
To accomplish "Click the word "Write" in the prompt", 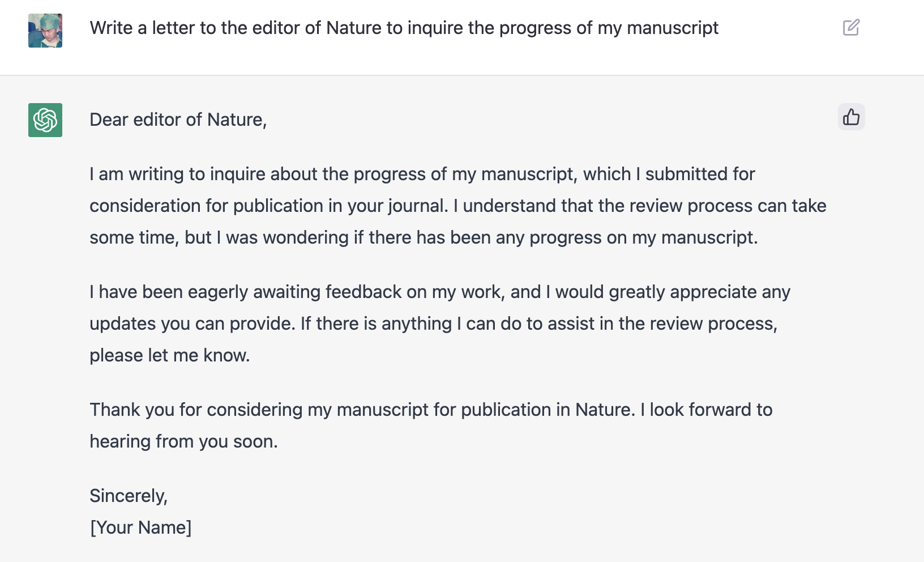I will [x=111, y=28].
